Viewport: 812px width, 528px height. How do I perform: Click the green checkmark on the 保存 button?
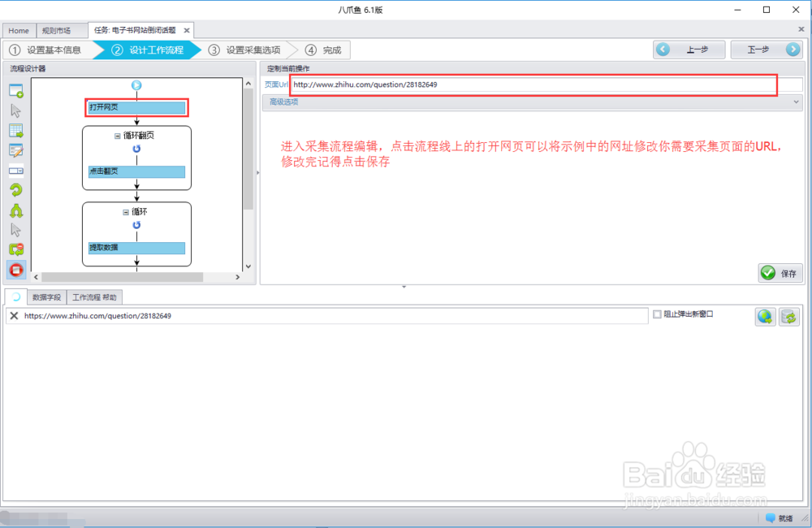coord(768,273)
